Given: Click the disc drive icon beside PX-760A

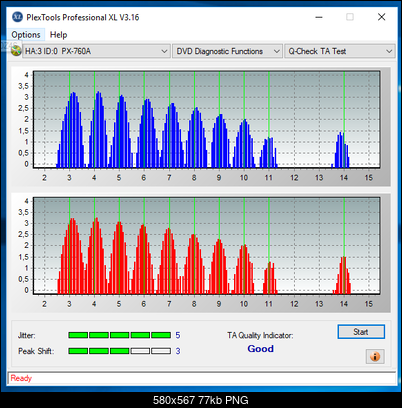Looking at the screenshot, I should (16, 51).
